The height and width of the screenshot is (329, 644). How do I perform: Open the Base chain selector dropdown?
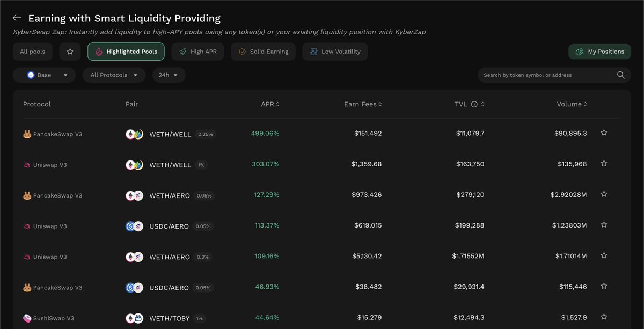pos(45,75)
